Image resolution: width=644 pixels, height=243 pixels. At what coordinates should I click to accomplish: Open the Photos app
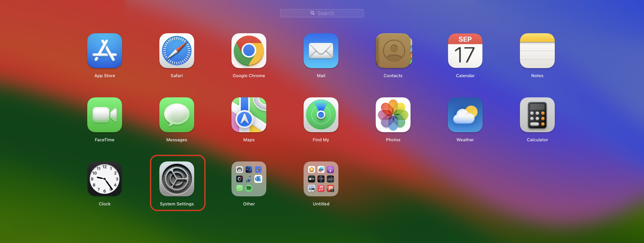393,115
